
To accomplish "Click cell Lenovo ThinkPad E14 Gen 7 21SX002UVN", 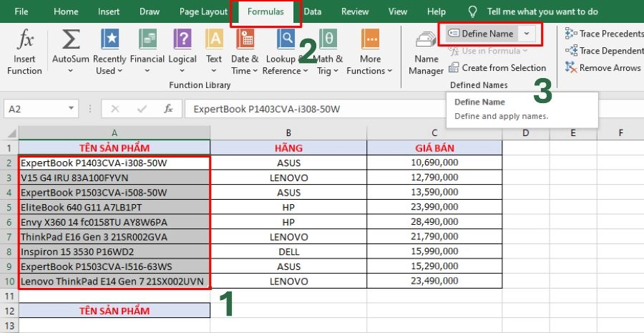I will (114, 281).
